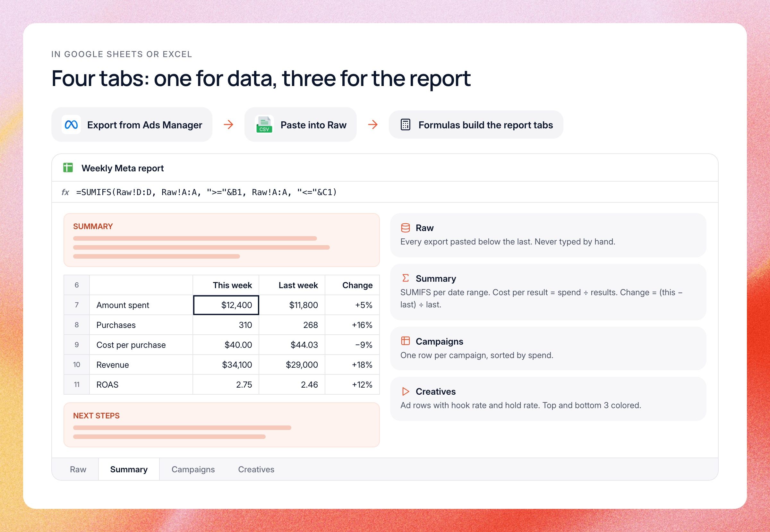The width and height of the screenshot is (770, 532).
Task: Click the calculator icon beside Formulas
Action: click(x=405, y=125)
